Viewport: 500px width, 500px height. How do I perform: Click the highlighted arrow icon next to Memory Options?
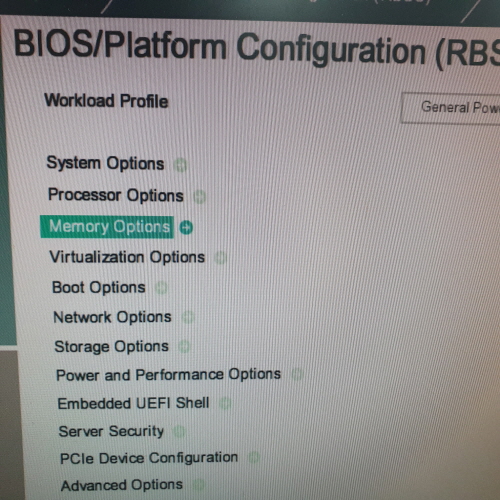[x=186, y=228]
